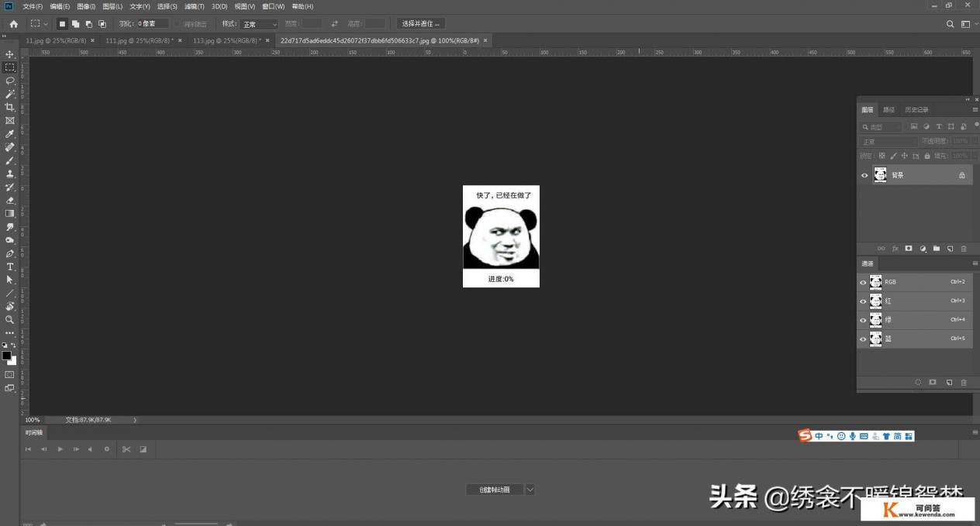Choose New Selection mode button
980x526 pixels.
pos(62,24)
